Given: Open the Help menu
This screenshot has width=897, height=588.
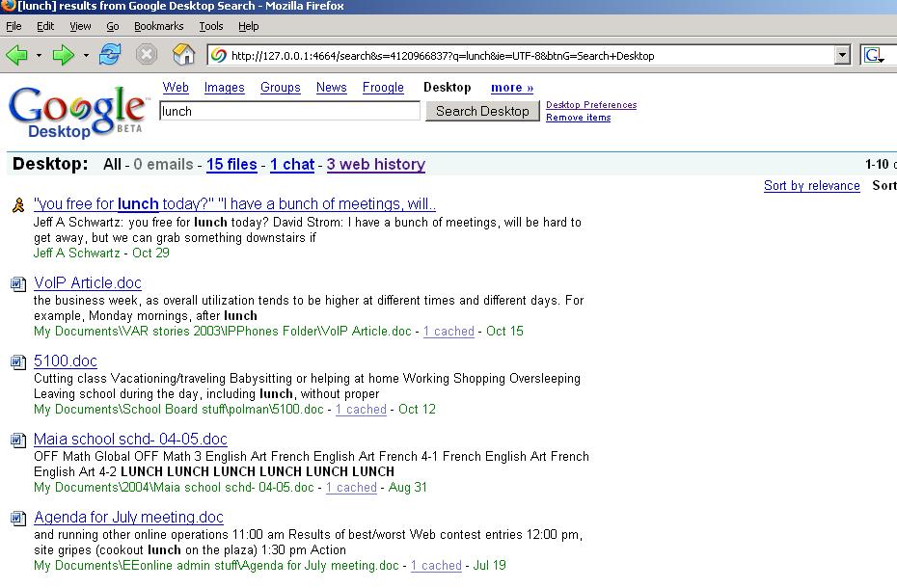Looking at the screenshot, I should [x=248, y=26].
